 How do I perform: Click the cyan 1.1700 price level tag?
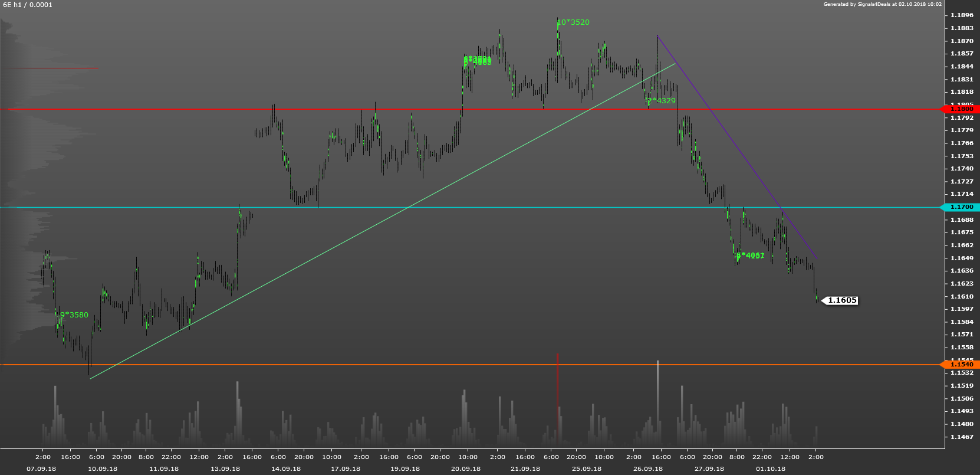[961, 207]
